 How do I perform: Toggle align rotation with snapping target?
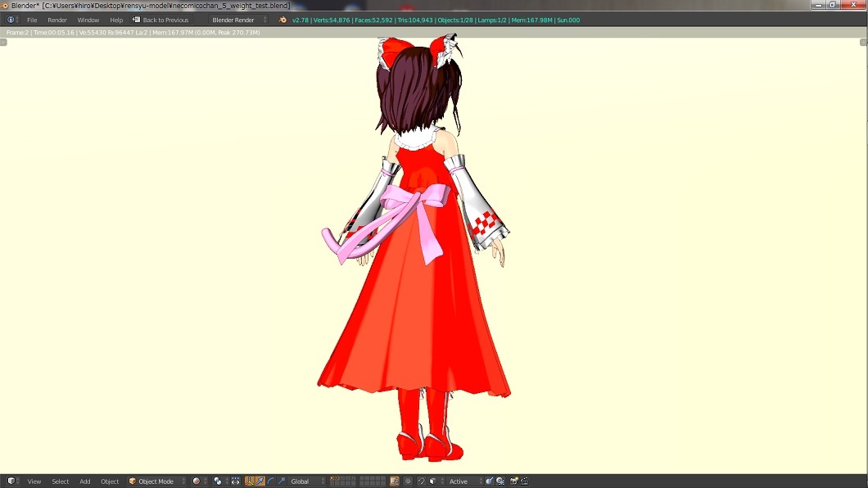pyautogui.click(x=490, y=481)
